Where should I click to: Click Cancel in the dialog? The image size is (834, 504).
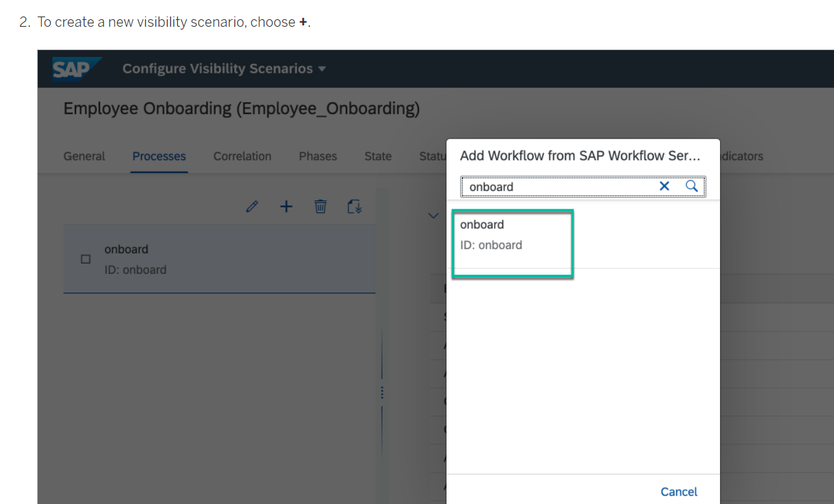[679, 492]
